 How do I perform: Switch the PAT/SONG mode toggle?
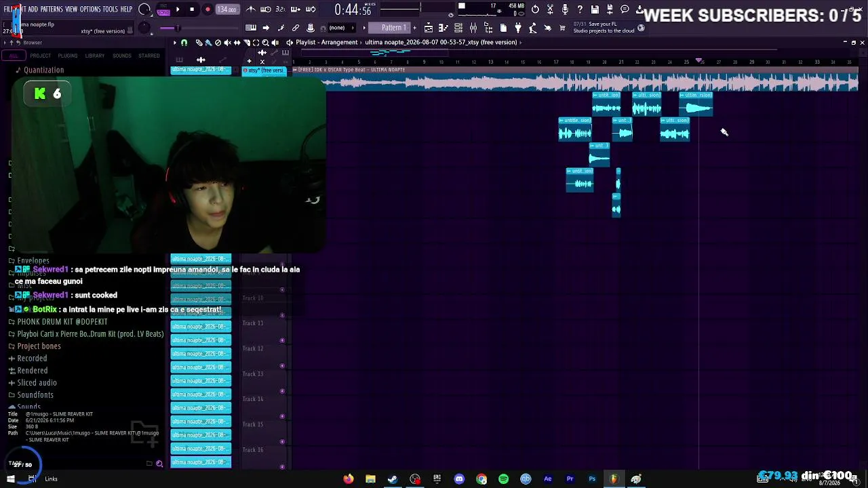point(163,9)
